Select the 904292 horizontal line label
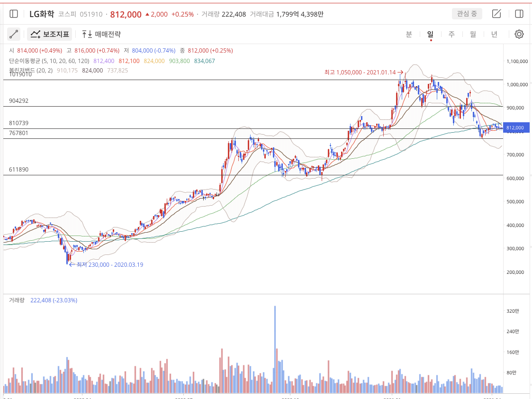532x399 pixels. pyautogui.click(x=18, y=101)
